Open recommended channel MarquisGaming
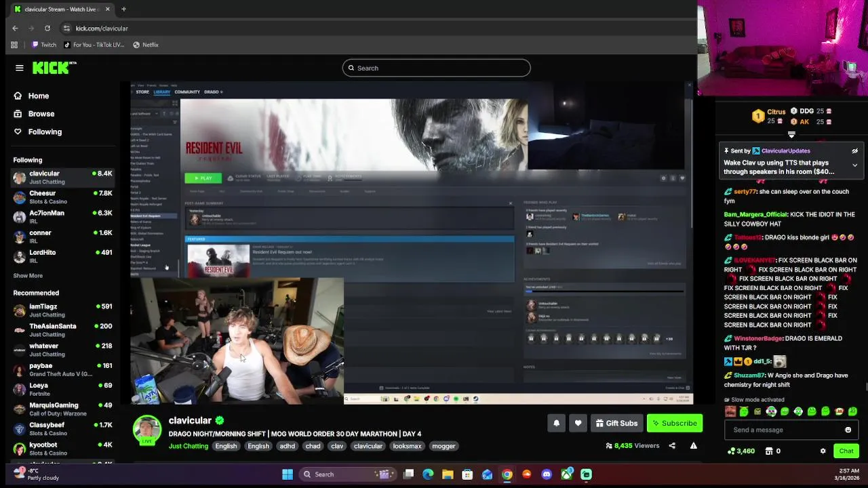868x488 pixels. coord(62,409)
